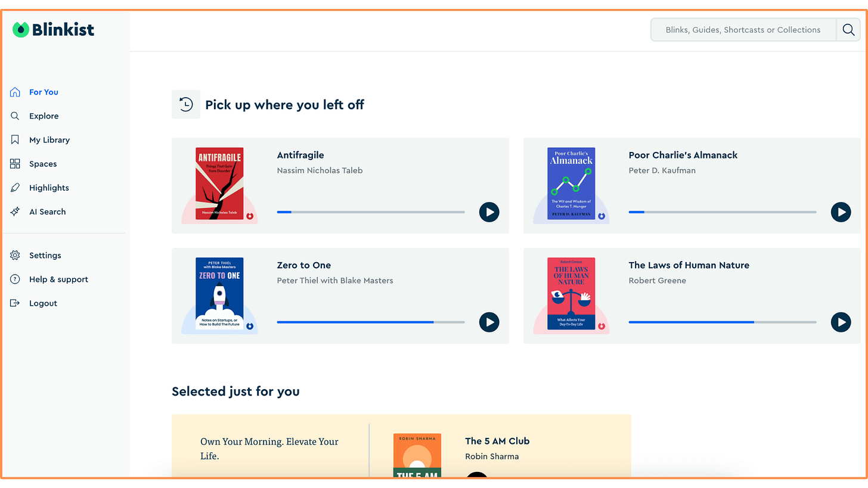Open The Laws of Human Nature cover
Screen dimensions: 868x488
pyautogui.click(x=571, y=294)
